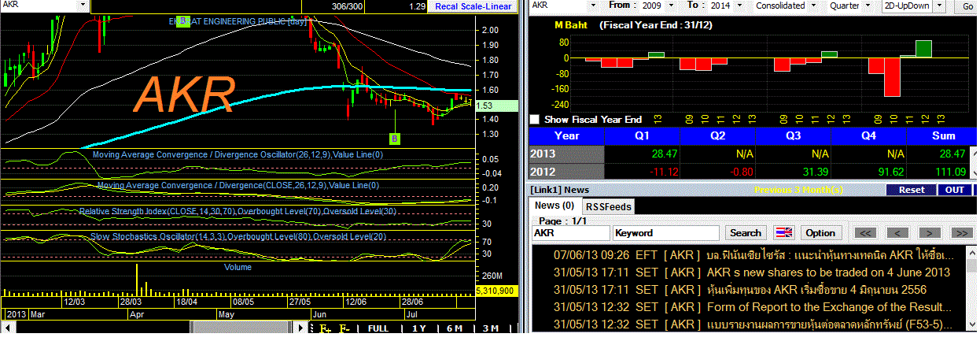Select the 2012 year row header

[x=566, y=172]
